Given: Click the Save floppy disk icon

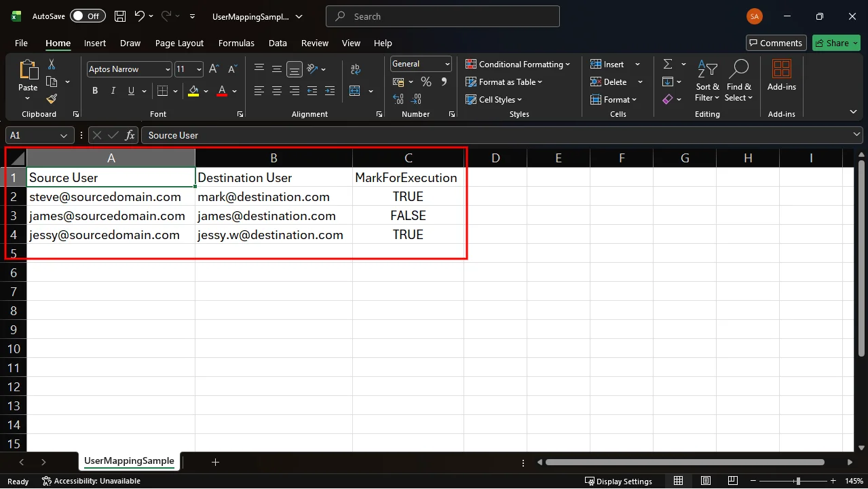Looking at the screenshot, I should [120, 16].
